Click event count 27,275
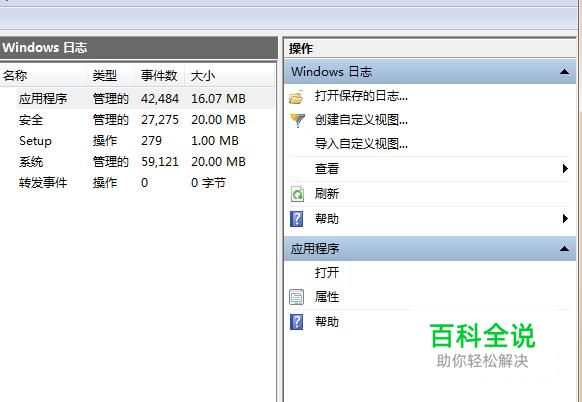The width and height of the screenshot is (582, 402). click(160, 120)
